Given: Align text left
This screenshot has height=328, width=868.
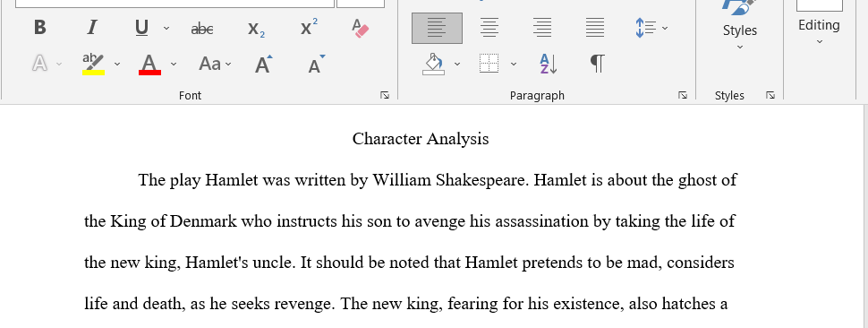Looking at the screenshot, I should tap(437, 28).
